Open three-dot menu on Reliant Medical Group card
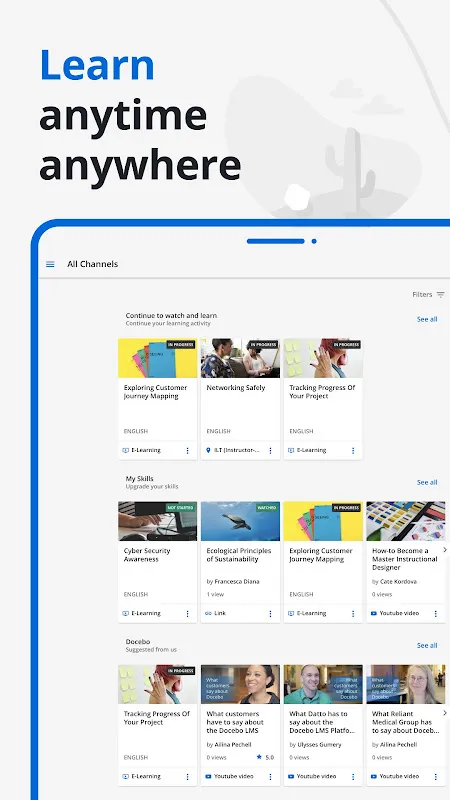450x800 pixels. (435, 777)
